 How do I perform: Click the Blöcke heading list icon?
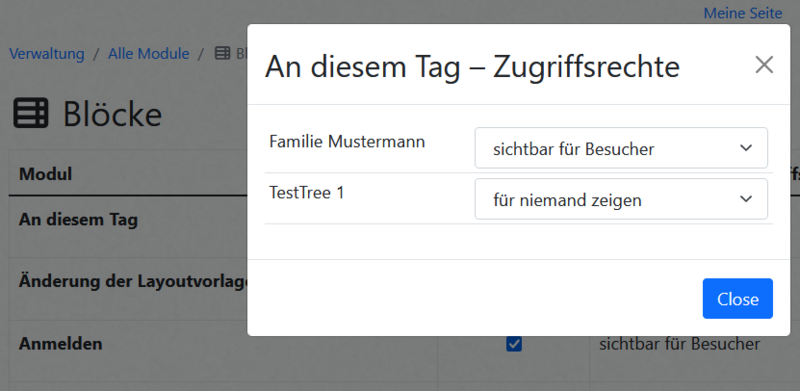point(31,113)
